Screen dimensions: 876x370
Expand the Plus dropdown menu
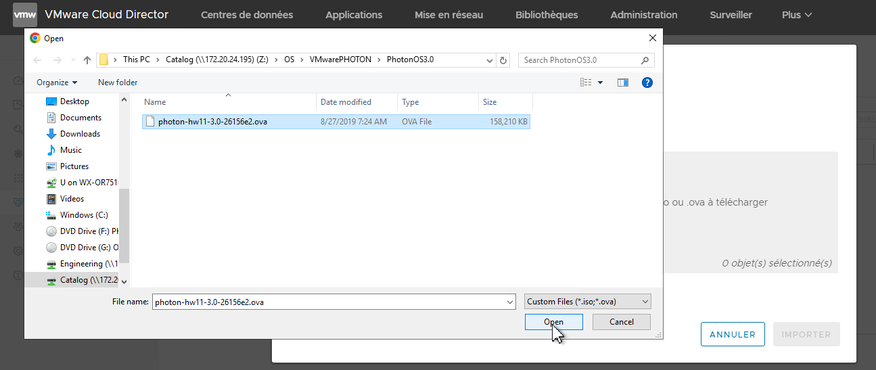[x=797, y=15]
